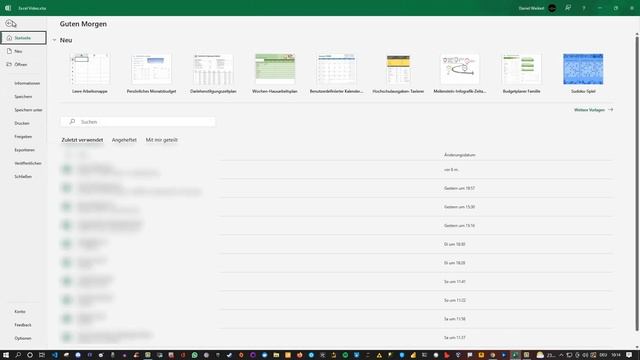This screenshot has width=640, height=360.
Task: Open WhatsApp from the taskbar
Action: point(195,355)
